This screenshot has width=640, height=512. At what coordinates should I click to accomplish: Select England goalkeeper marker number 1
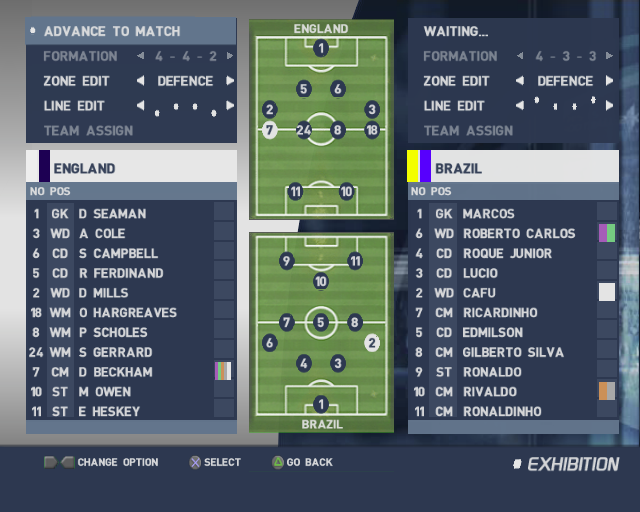tap(320, 48)
